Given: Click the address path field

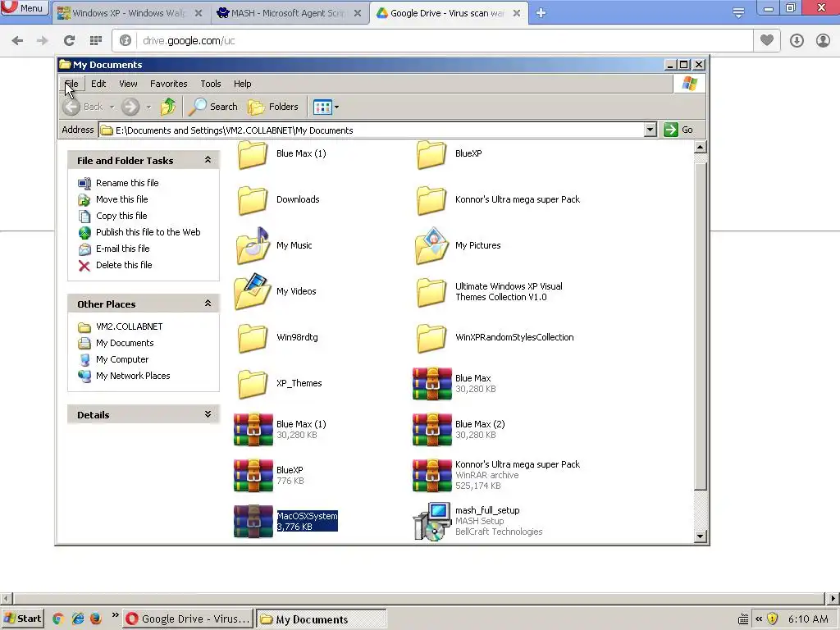Looking at the screenshot, I should pos(372,130).
